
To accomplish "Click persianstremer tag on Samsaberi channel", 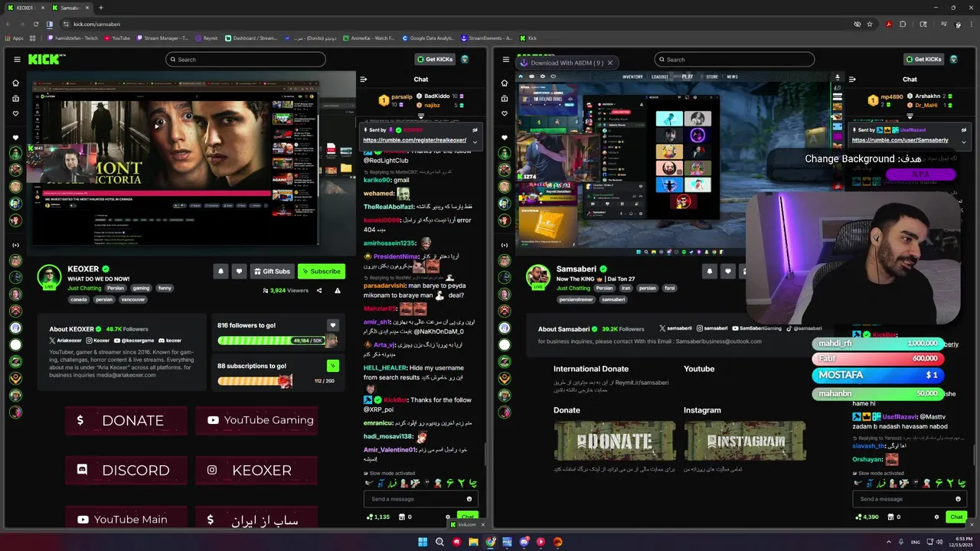I will tap(575, 299).
